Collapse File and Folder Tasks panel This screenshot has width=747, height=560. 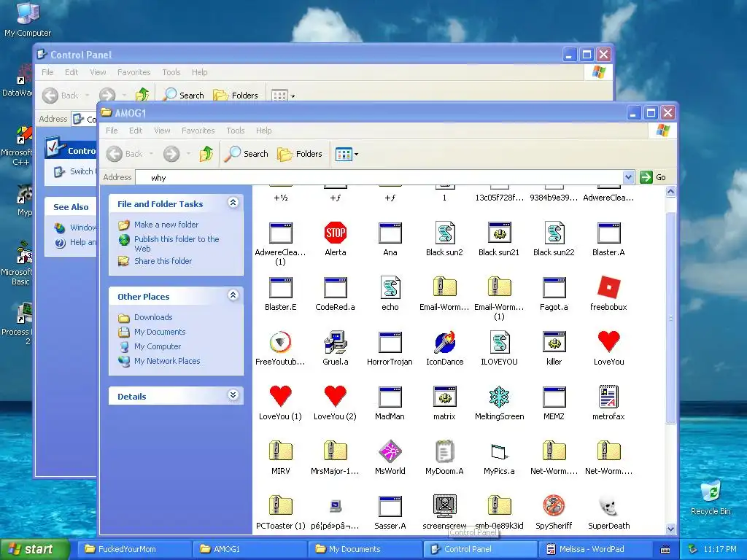point(233,203)
